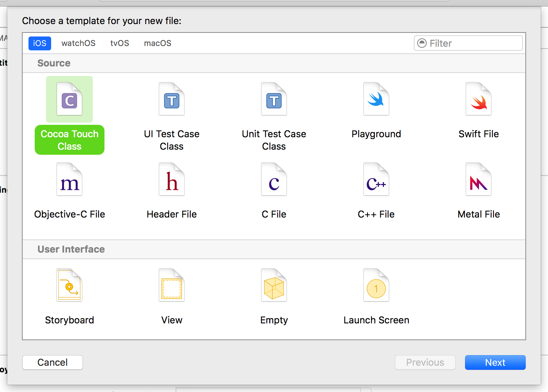The width and height of the screenshot is (548, 392).
Task: Select the Launch Screen template icon
Action: pyautogui.click(x=376, y=285)
